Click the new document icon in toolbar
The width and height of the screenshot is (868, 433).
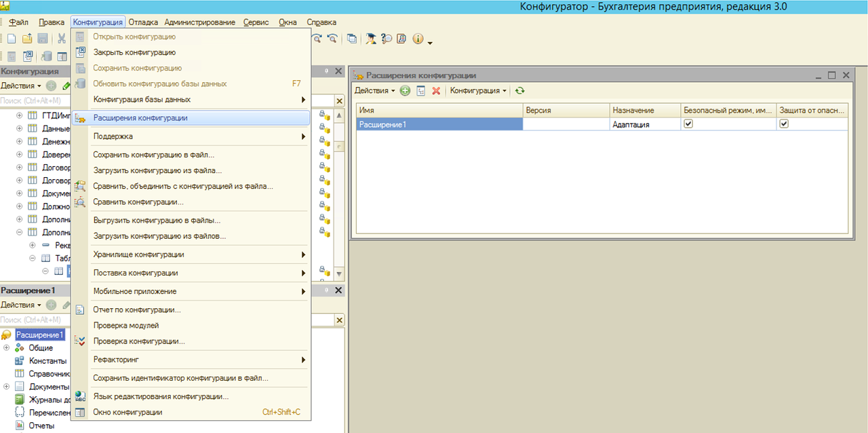12,39
